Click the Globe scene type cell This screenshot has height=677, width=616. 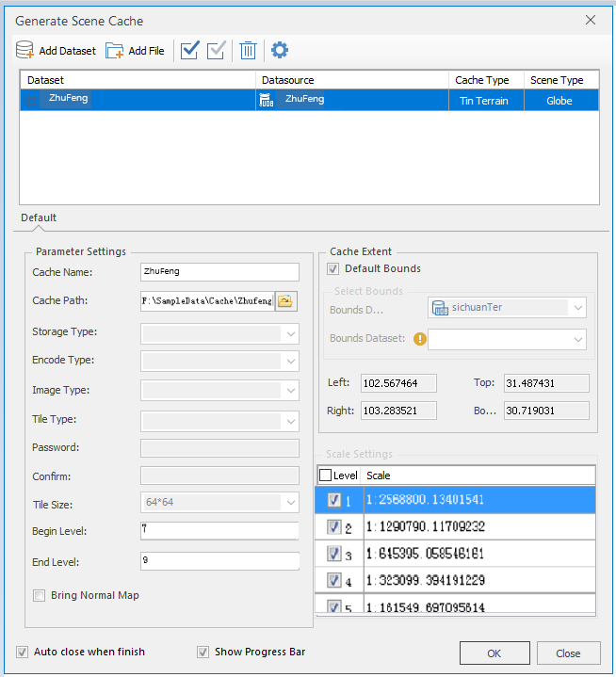point(561,100)
